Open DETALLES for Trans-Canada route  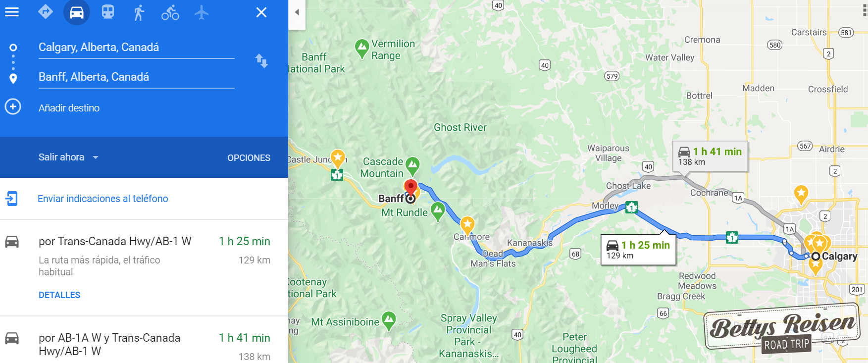point(59,295)
